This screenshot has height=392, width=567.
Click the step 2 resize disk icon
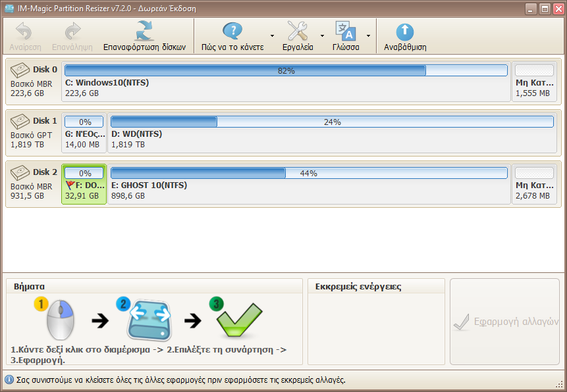pos(149,321)
